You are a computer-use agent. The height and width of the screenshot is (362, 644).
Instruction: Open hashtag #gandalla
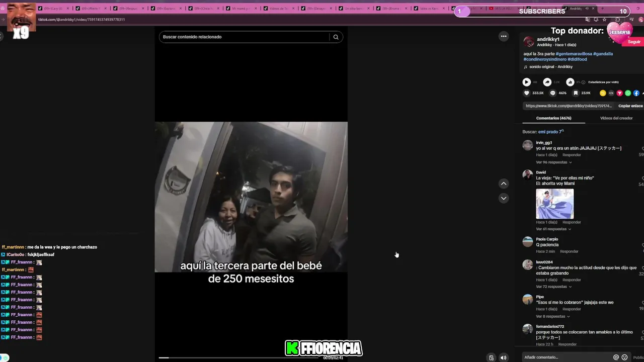(x=603, y=54)
